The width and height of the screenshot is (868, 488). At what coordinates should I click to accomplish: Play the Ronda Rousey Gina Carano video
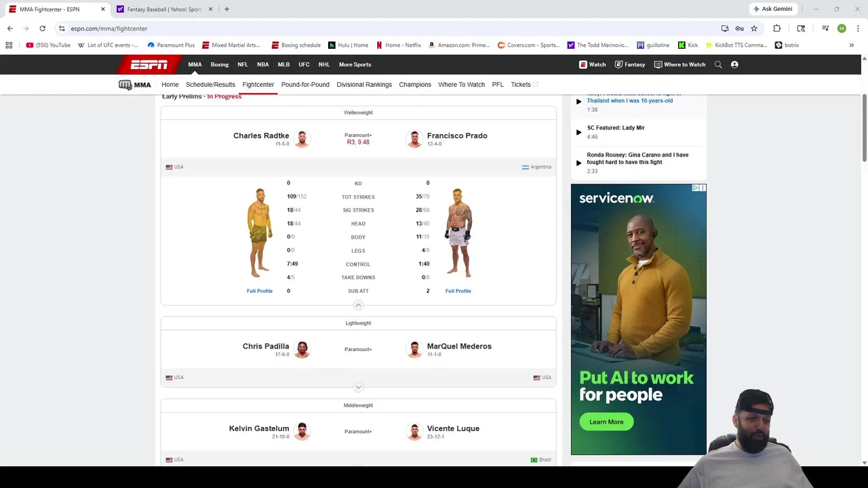(x=578, y=163)
